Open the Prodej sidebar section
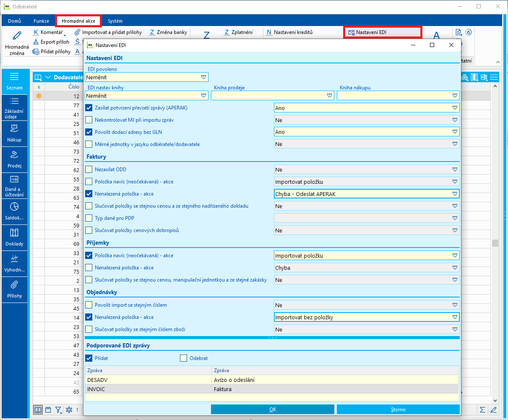The image size is (508, 420). [15, 159]
